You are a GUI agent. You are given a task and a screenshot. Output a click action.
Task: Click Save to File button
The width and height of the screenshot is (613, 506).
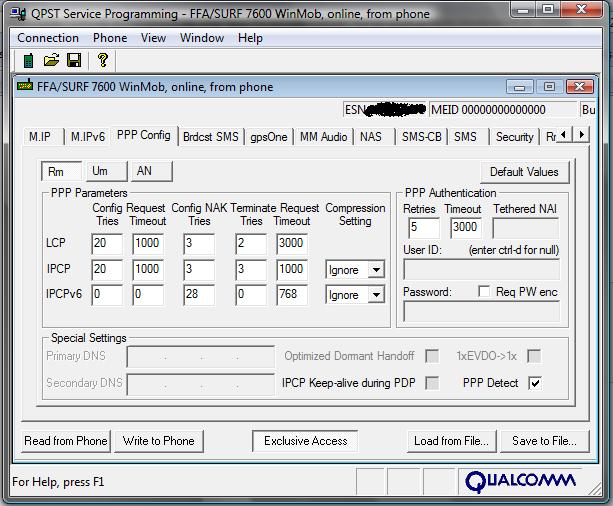click(x=545, y=441)
